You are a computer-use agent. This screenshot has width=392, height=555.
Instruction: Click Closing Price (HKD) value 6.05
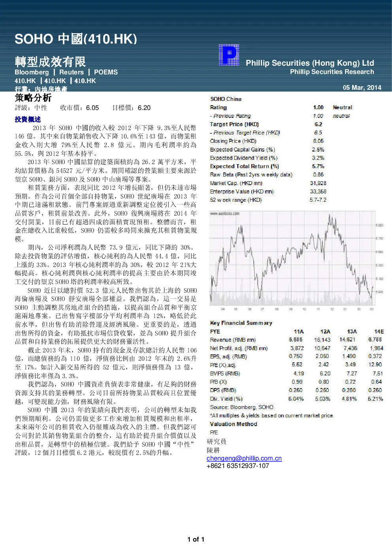click(318, 141)
